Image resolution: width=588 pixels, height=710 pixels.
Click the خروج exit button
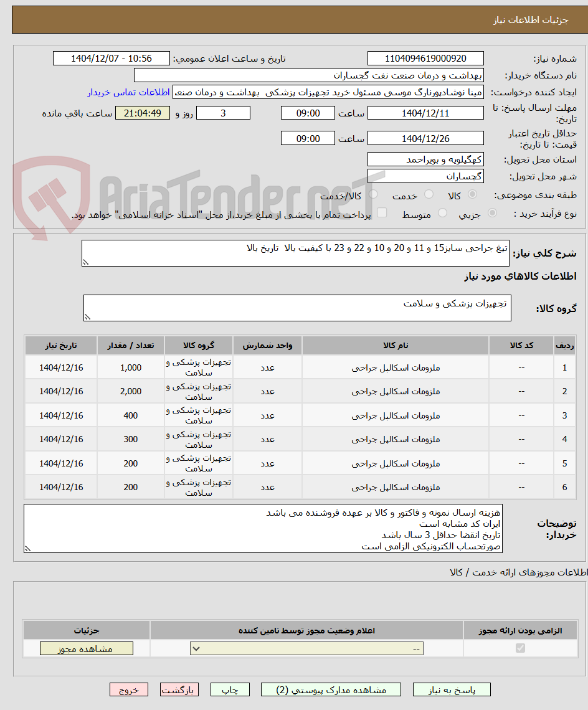point(129,689)
